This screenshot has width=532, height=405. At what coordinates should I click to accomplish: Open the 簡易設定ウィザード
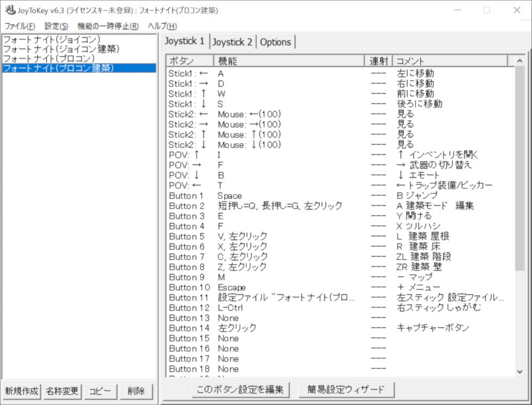click(x=346, y=390)
